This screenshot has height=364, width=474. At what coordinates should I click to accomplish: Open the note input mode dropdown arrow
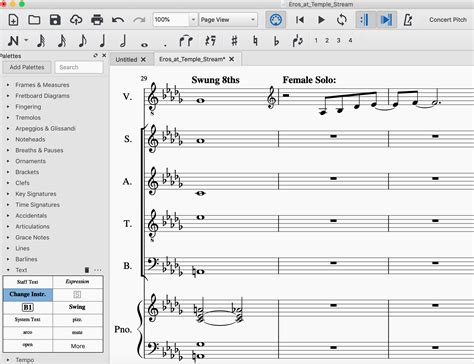(26, 41)
